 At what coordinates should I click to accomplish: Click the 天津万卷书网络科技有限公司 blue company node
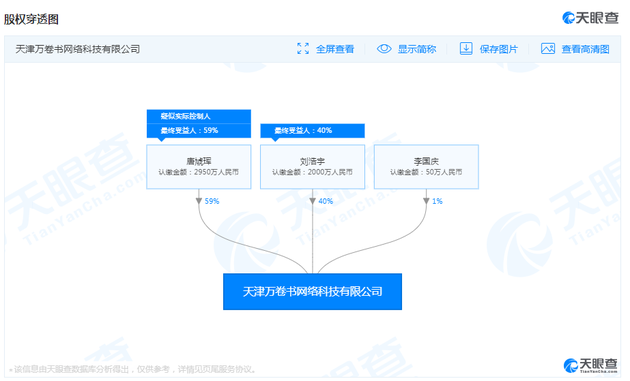[313, 291]
